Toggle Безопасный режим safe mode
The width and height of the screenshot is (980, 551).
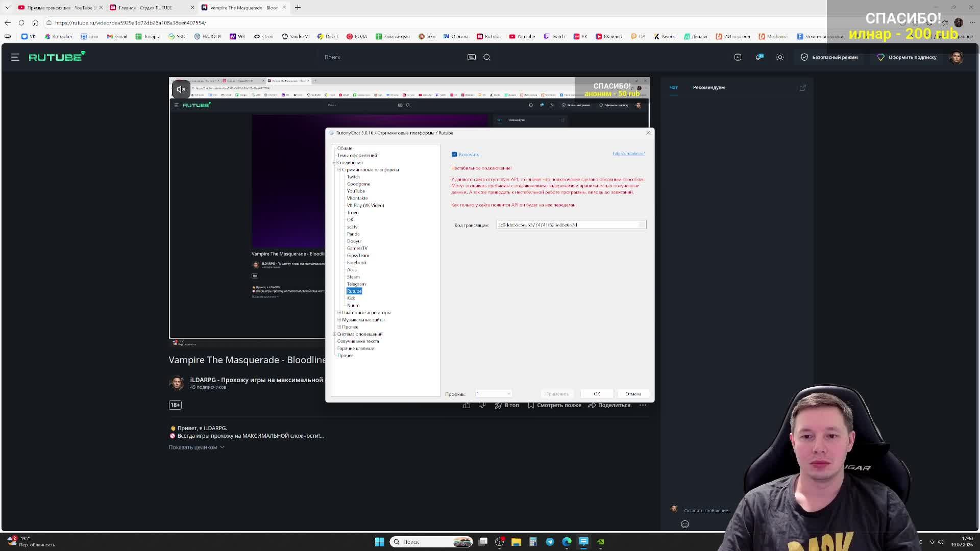tap(829, 57)
